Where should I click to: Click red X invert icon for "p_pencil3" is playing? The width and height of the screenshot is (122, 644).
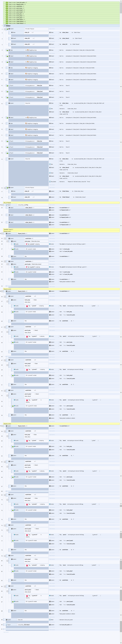(x=27, y=596)
